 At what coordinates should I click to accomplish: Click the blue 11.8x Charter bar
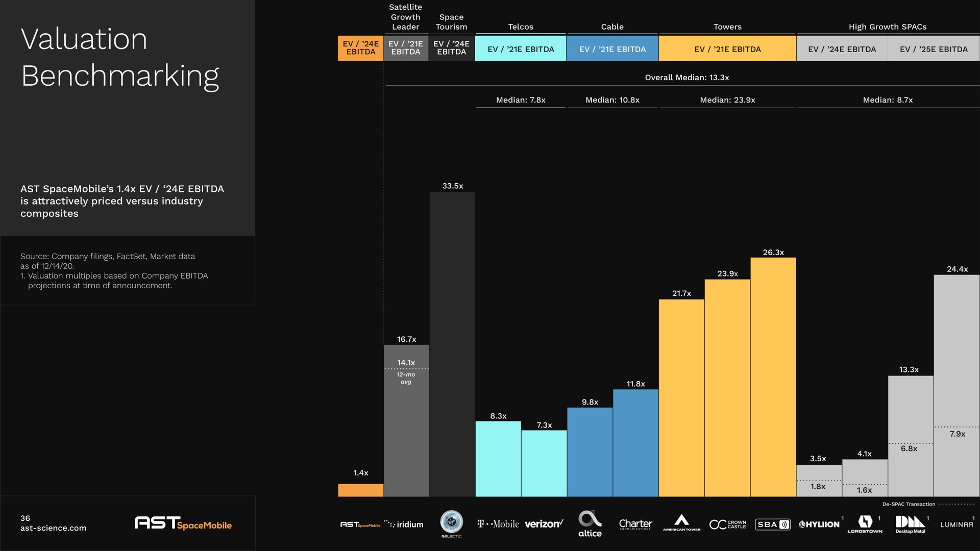635,443
